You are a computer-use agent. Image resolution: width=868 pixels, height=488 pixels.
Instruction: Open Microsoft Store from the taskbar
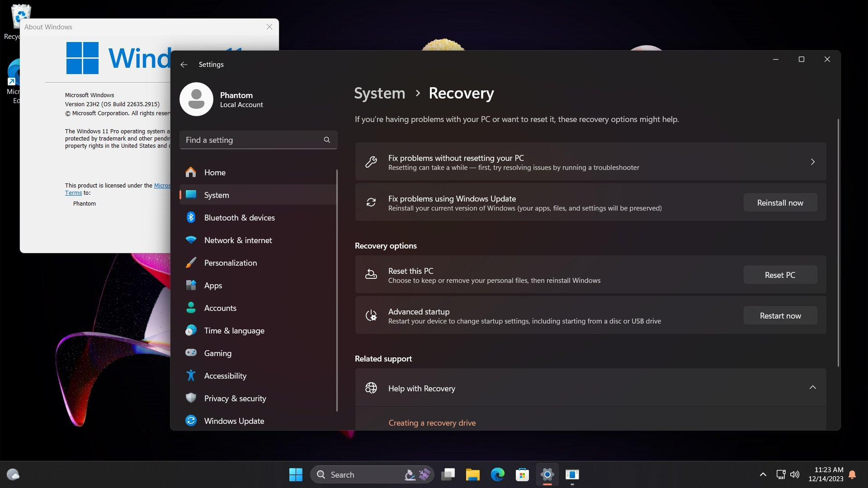point(522,474)
